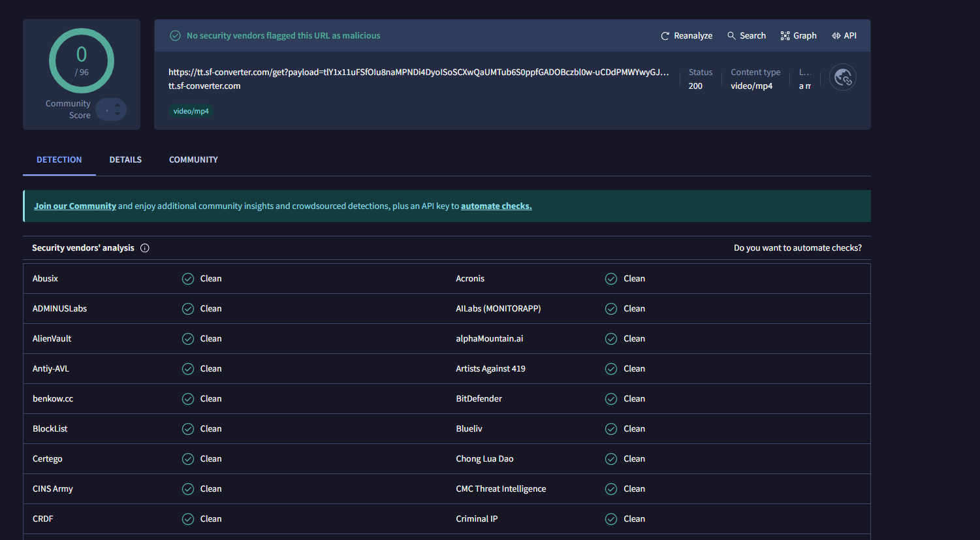Click the Clean check icon for ADMINUSLabs
Viewport: 980px width, 540px height.
(x=188, y=309)
